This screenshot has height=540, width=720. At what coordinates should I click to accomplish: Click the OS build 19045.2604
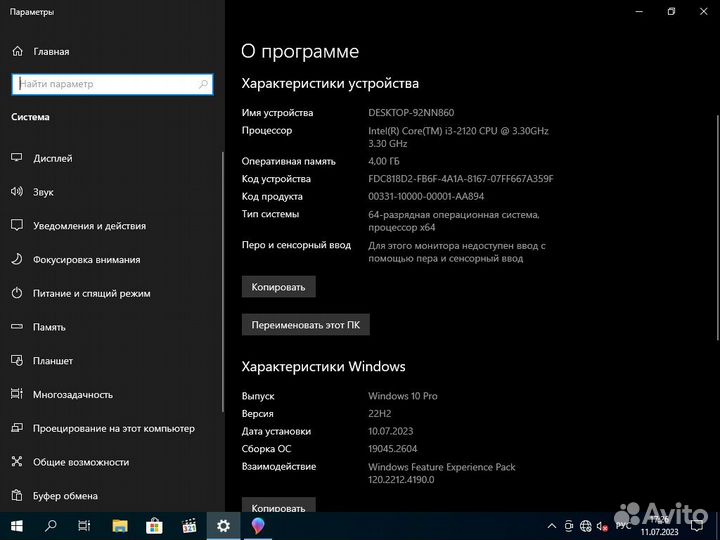point(393,449)
